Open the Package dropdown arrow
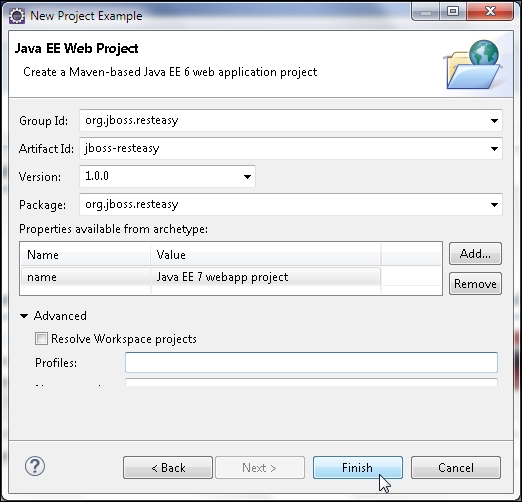This screenshot has height=502, width=522. click(x=494, y=204)
